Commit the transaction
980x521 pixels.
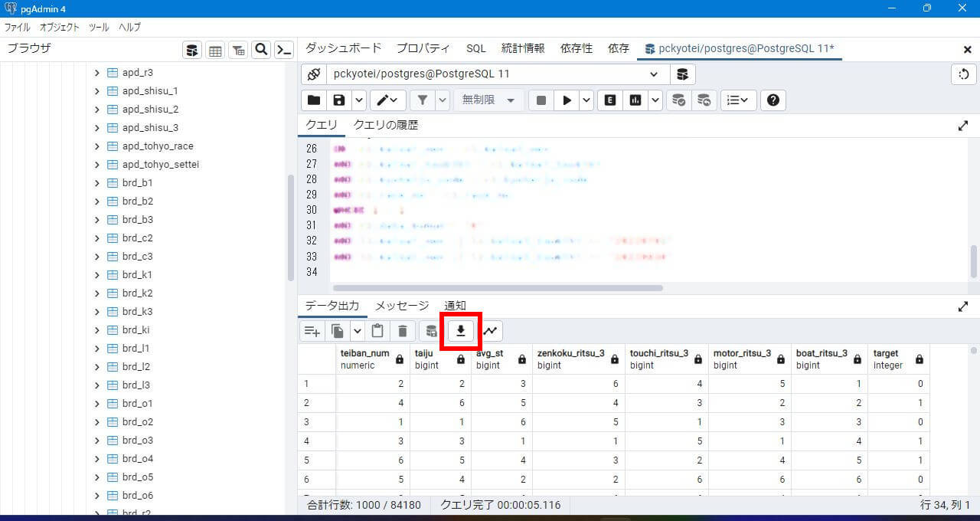678,100
